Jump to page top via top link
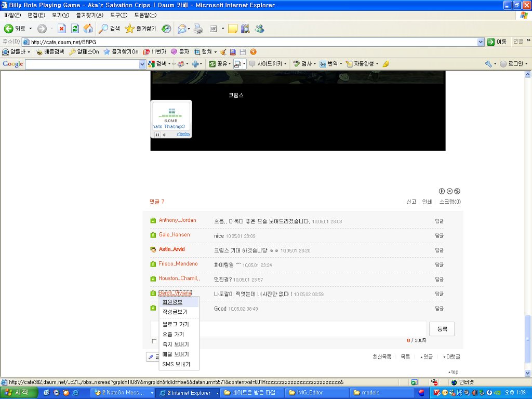The height and width of the screenshot is (399, 532). point(453,372)
